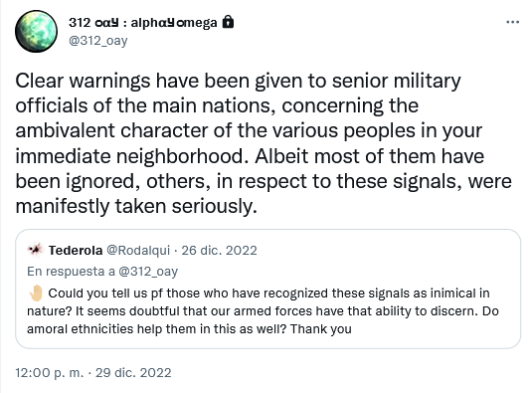Viewport: 532px width, 393px height.
Task: Click the 'Clear warnings have been given' line
Action: point(239,81)
